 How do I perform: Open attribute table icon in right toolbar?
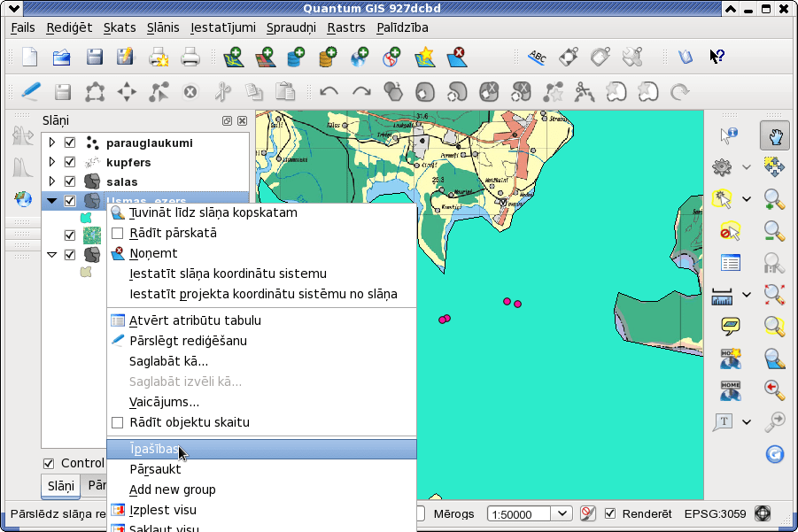coord(730,263)
